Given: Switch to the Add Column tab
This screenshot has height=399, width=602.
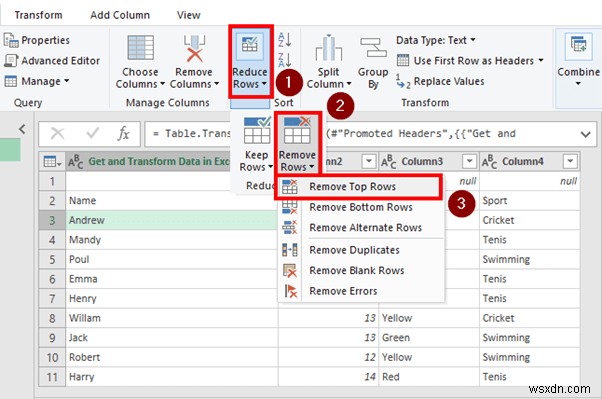Looking at the screenshot, I should click(x=120, y=15).
